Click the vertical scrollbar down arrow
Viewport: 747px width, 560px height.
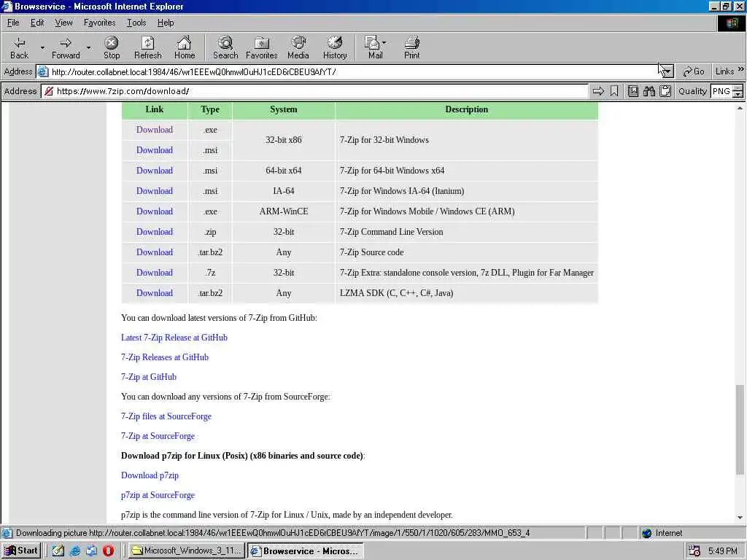tap(740, 517)
